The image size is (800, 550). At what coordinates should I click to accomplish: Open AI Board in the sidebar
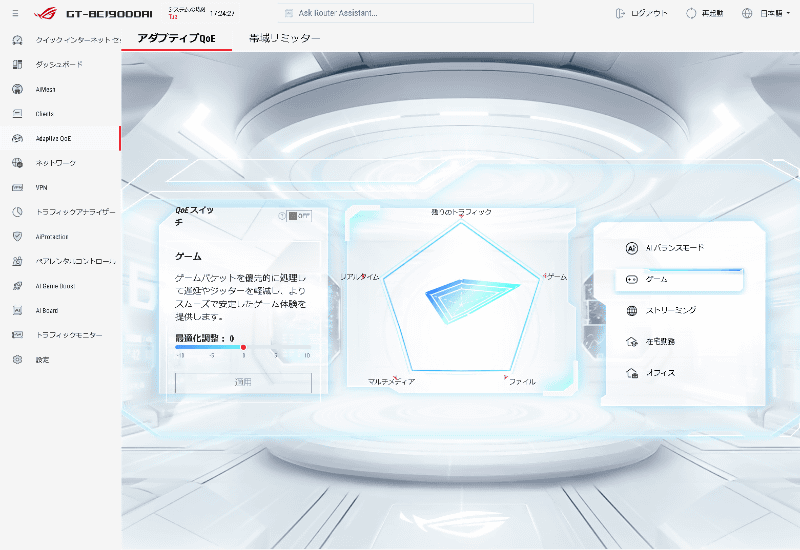61,310
